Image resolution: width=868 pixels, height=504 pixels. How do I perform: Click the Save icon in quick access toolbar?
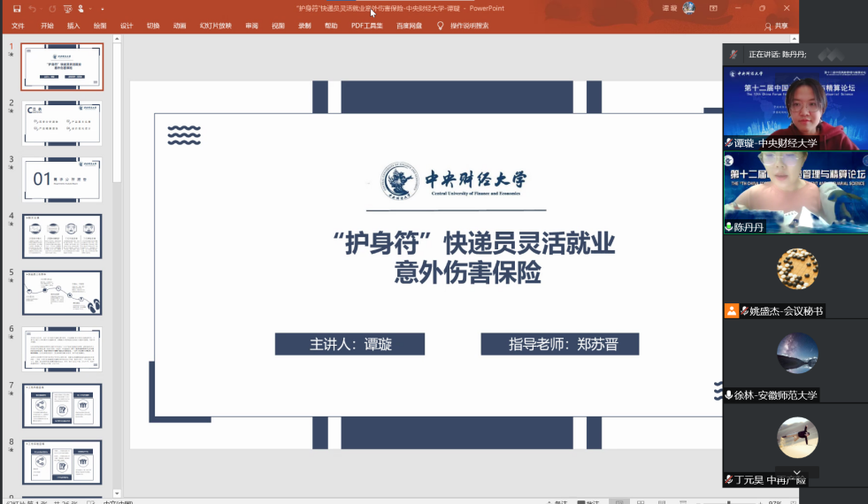[16, 8]
